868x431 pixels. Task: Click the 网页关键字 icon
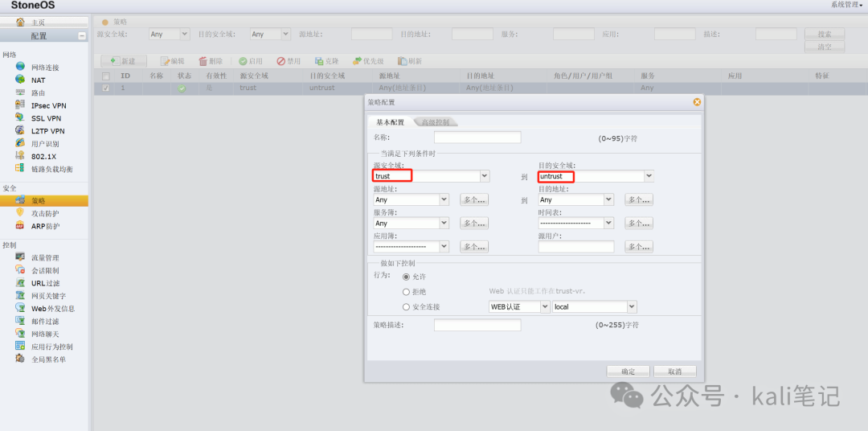tap(20, 295)
